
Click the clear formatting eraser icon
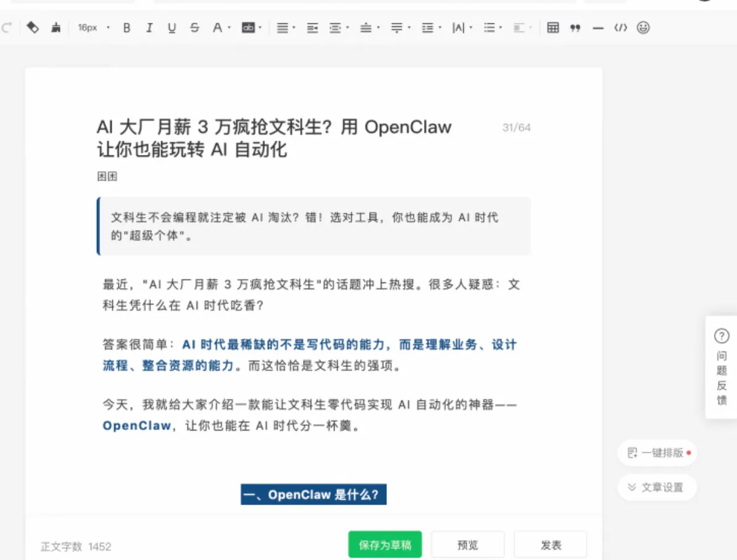coord(33,28)
